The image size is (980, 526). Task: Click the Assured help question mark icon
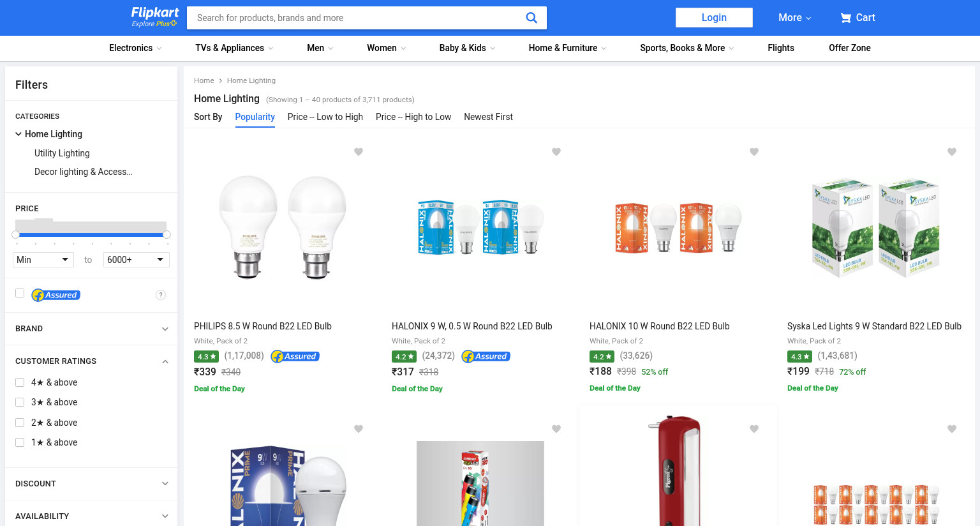(161, 295)
